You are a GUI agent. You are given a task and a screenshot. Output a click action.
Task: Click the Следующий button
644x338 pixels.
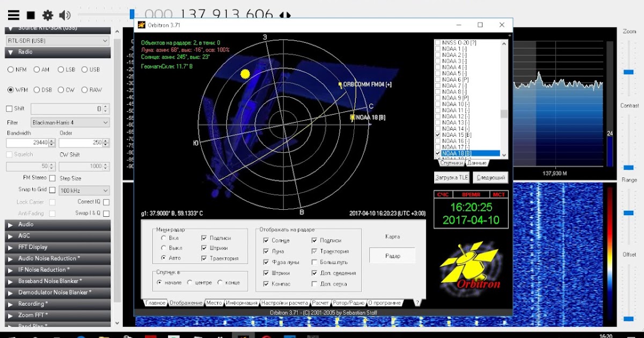coord(491,177)
